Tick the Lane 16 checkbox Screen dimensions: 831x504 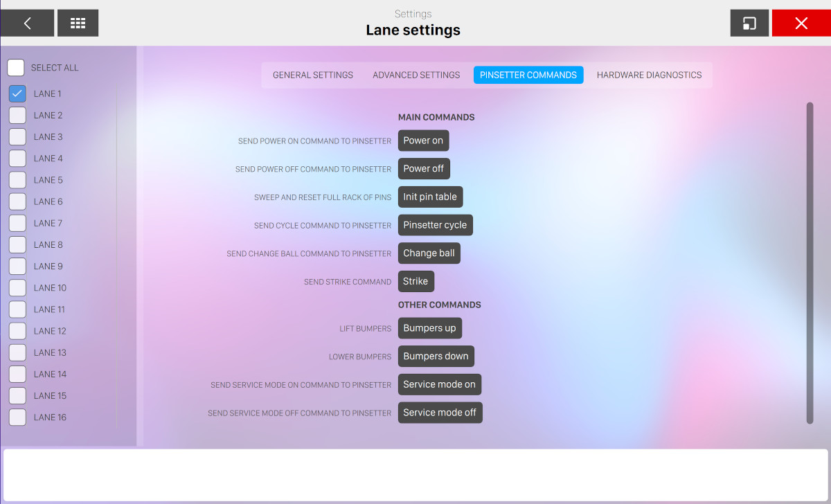coord(17,417)
